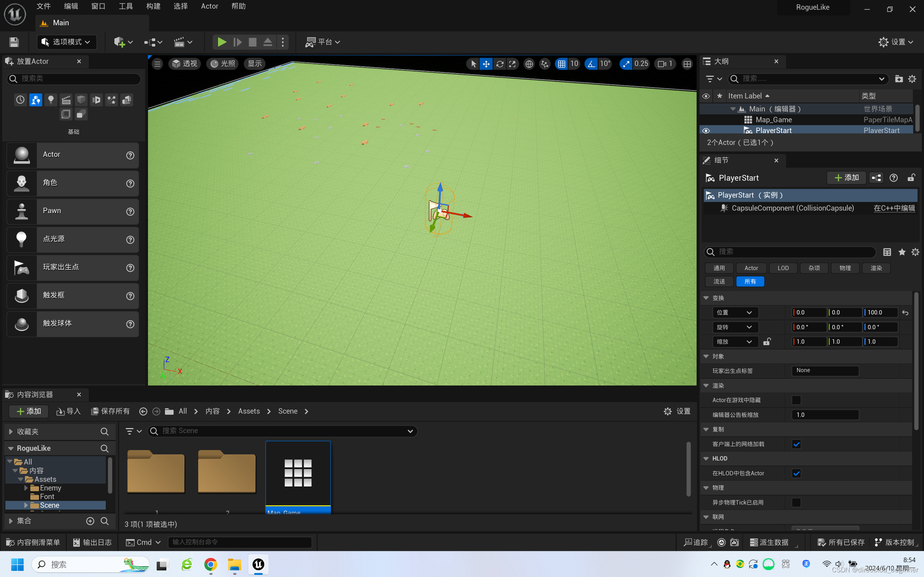The width and height of the screenshot is (924, 577).
Task: Open the 选项模式 mode dropdown
Action: tap(67, 42)
